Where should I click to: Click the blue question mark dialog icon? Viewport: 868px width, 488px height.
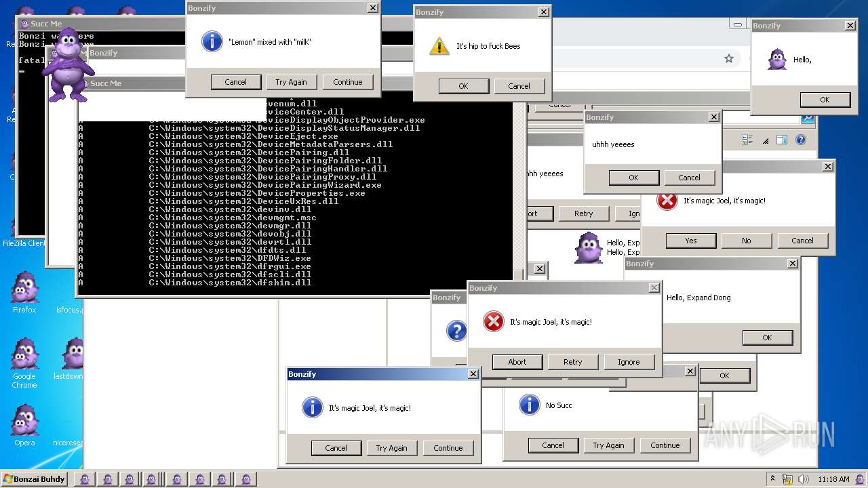(x=456, y=331)
